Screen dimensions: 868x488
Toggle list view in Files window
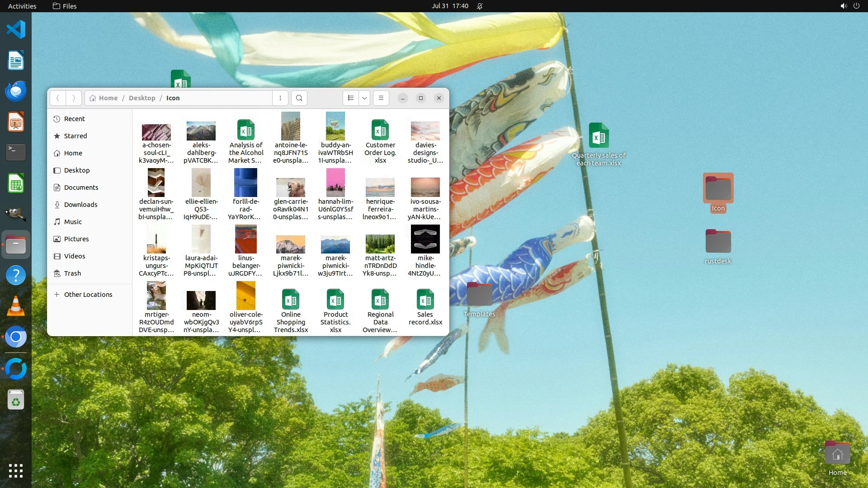point(351,98)
